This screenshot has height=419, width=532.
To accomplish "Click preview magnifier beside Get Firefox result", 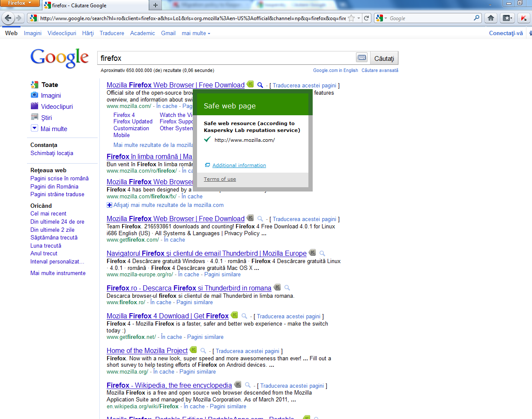I will pos(244,316).
